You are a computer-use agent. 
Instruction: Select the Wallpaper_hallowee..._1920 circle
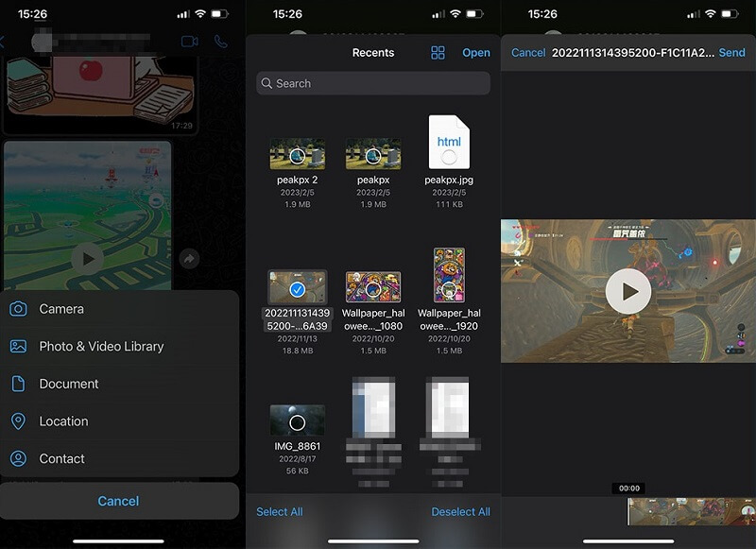tap(449, 290)
